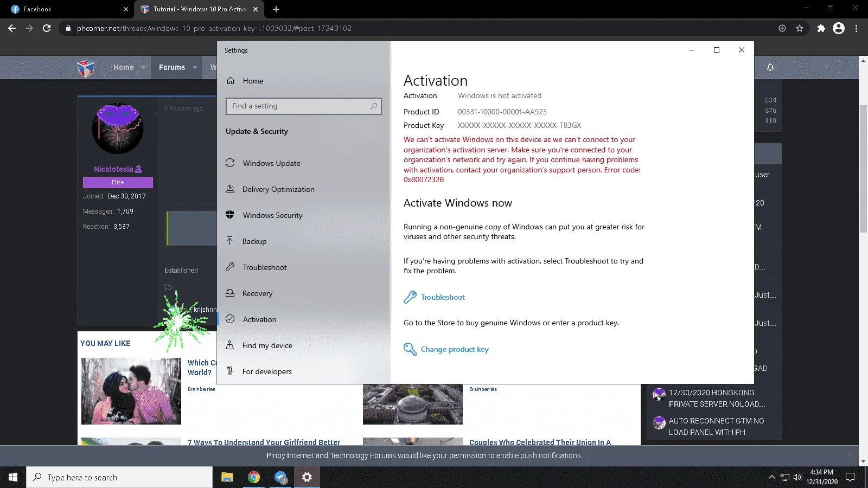868x488 pixels.
Task: Open Windows Update settings
Action: tap(263, 163)
